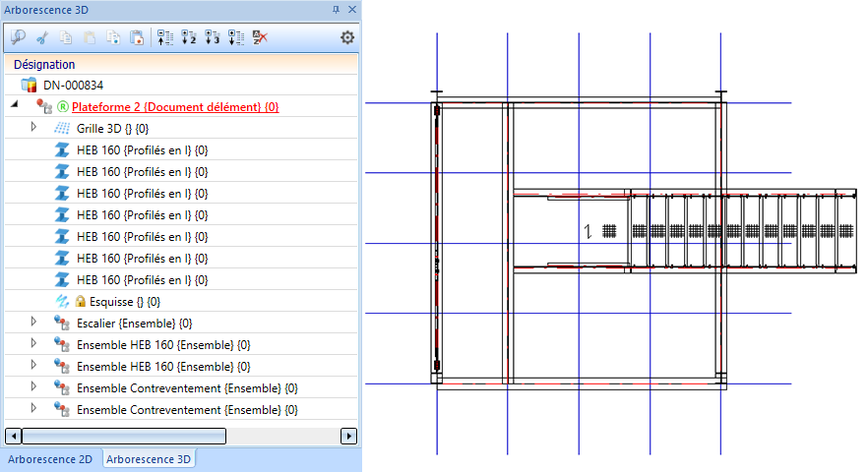
Task: Click the Grille 3D grid icon
Action: coord(62,129)
